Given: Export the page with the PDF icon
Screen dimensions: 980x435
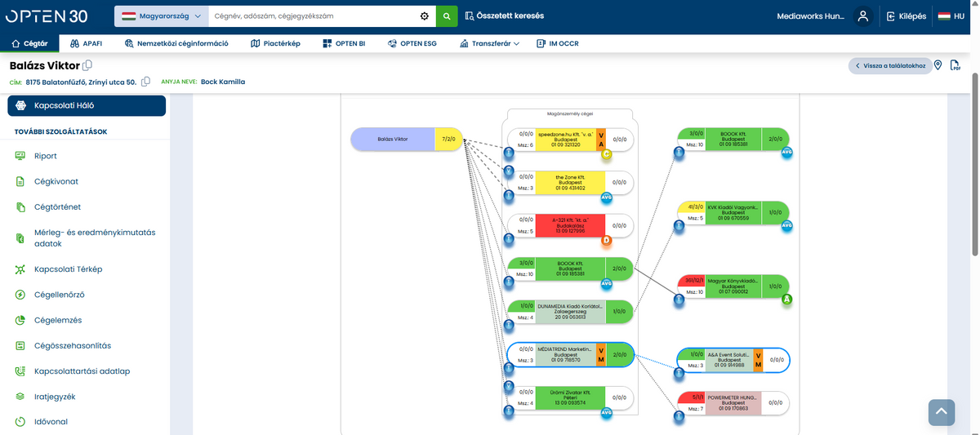Looking at the screenshot, I should [955, 65].
